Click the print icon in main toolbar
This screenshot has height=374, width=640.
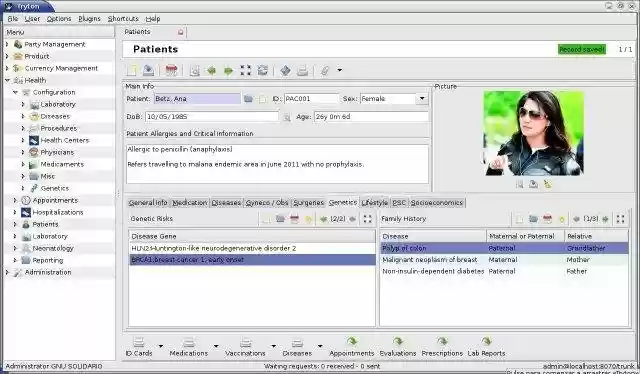302,71
